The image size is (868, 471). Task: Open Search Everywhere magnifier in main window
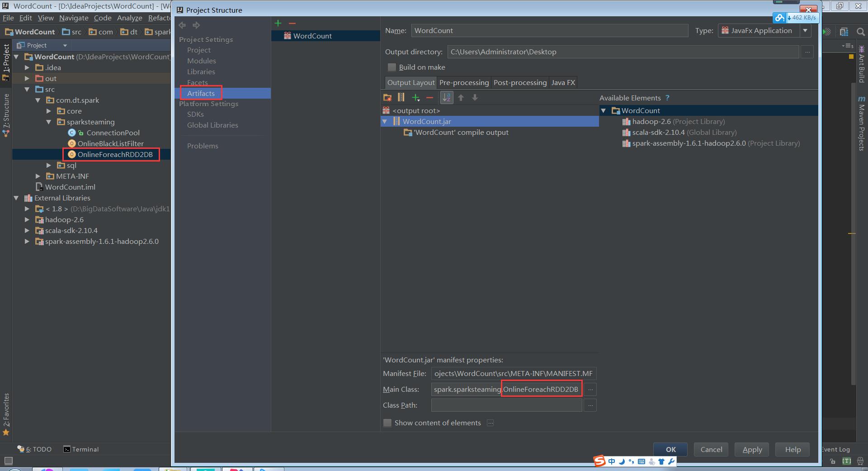pos(860,32)
